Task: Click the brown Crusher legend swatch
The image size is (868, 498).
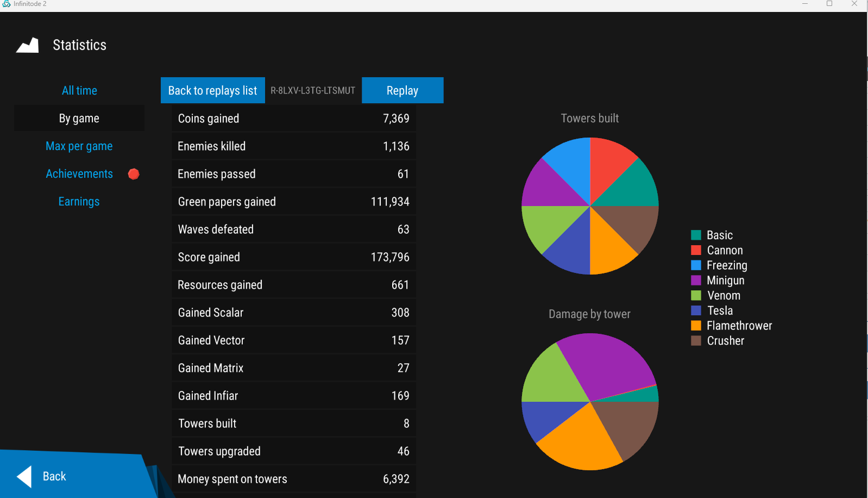Action: (696, 341)
